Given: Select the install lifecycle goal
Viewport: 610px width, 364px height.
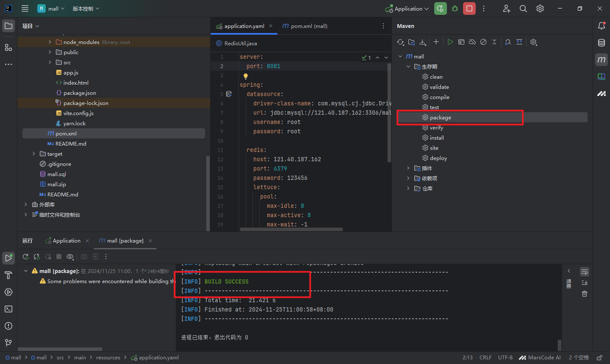Looking at the screenshot, I should point(437,138).
